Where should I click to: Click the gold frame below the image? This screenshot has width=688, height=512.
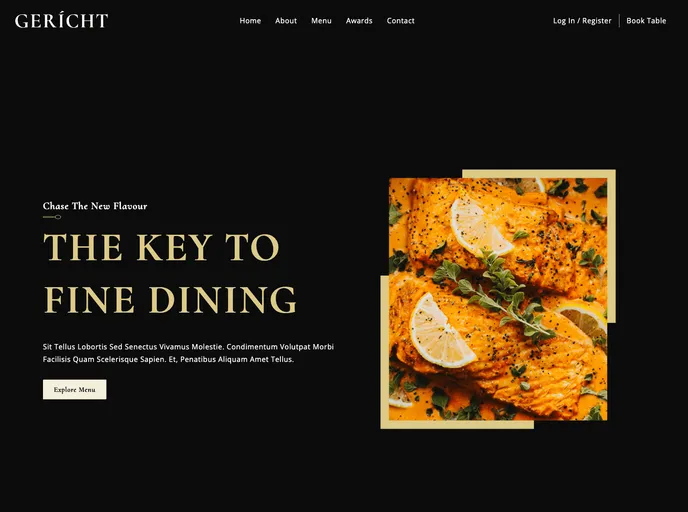coord(457,424)
